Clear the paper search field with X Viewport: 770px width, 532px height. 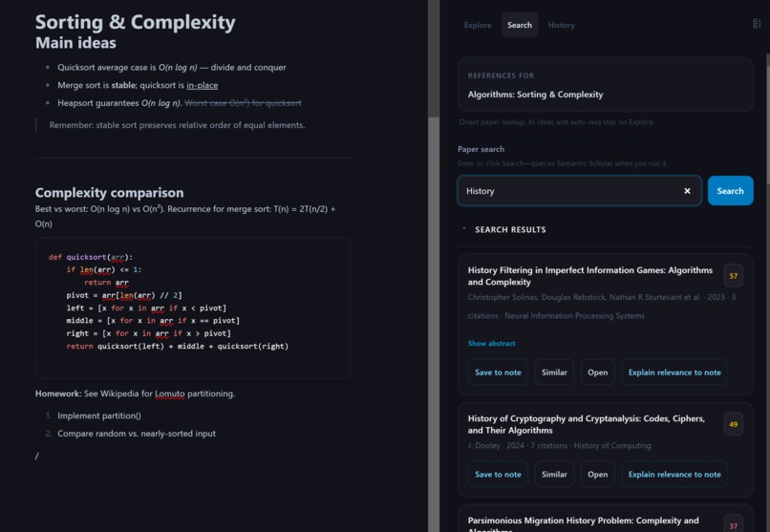click(687, 191)
